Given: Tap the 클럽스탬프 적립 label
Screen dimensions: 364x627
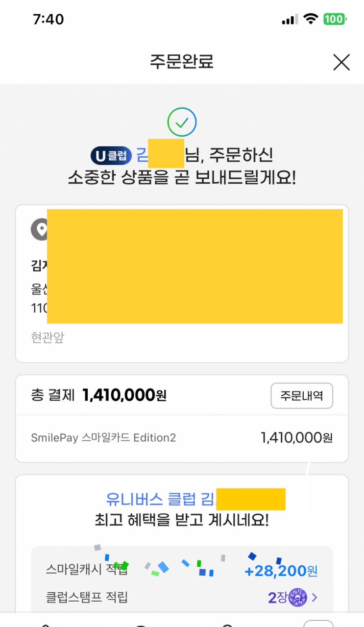Looking at the screenshot, I should pyautogui.click(x=87, y=598).
